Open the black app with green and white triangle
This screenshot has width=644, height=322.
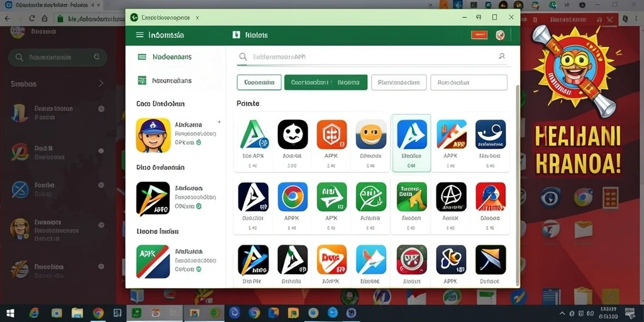[x=292, y=260]
